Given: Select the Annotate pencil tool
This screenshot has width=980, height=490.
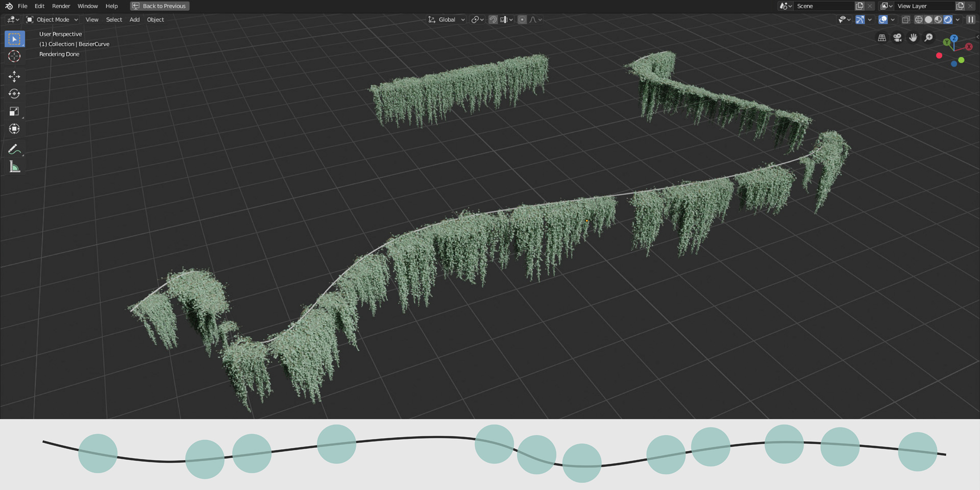Looking at the screenshot, I should 14,150.
